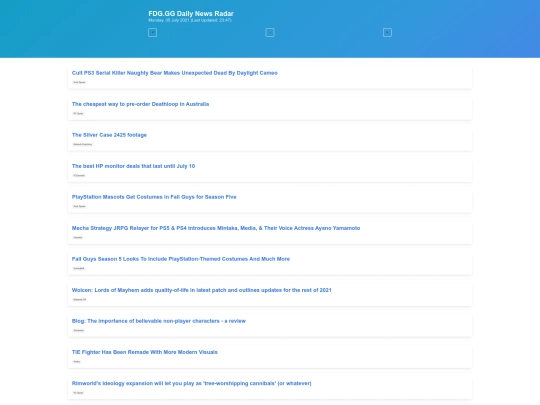The width and height of the screenshot is (540, 405).
Task: Click the source tag under the TIE Fighter headline
Action: tap(77, 361)
